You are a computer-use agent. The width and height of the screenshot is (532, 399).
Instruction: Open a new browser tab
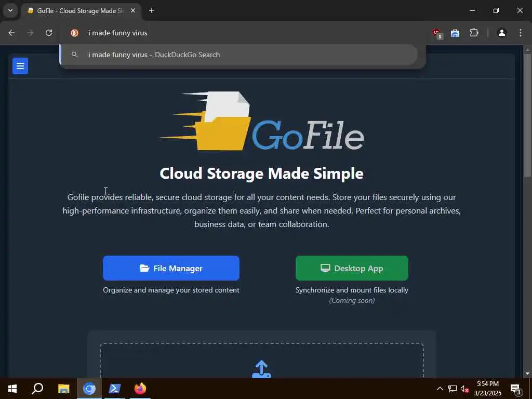point(152,10)
